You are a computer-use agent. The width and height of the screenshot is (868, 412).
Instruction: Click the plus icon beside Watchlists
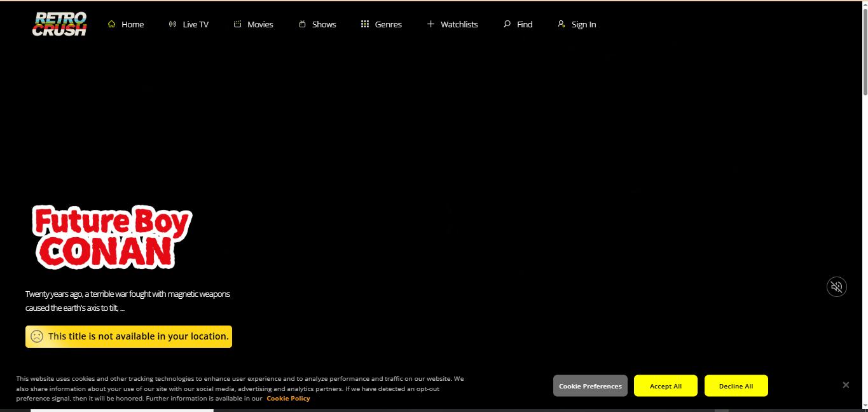[431, 24]
